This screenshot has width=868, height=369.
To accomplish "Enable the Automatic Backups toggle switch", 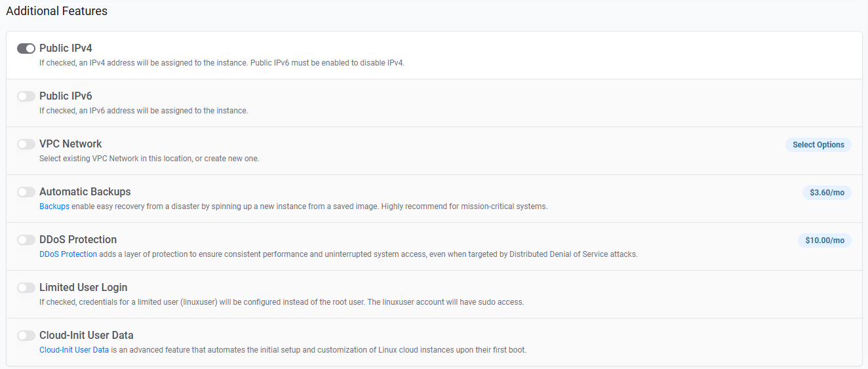I will (x=26, y=192).
